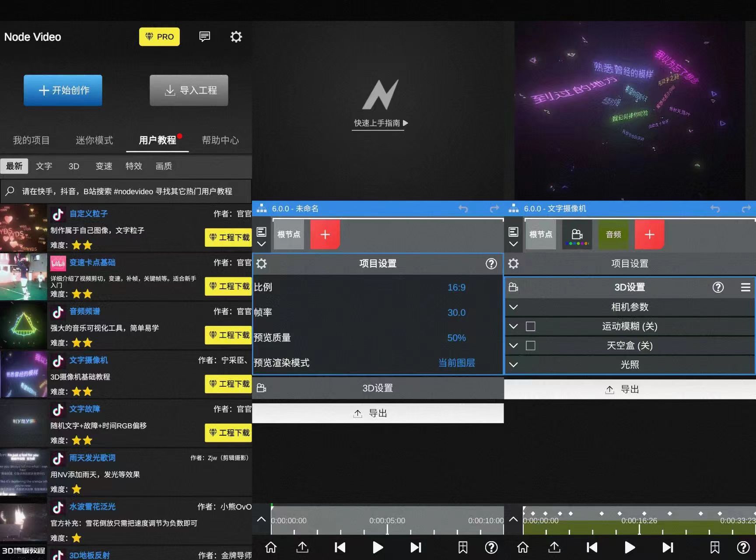
Task: Undo in the 未命名 project title bar
Action: pyautogui.click(x=463, y=209)
